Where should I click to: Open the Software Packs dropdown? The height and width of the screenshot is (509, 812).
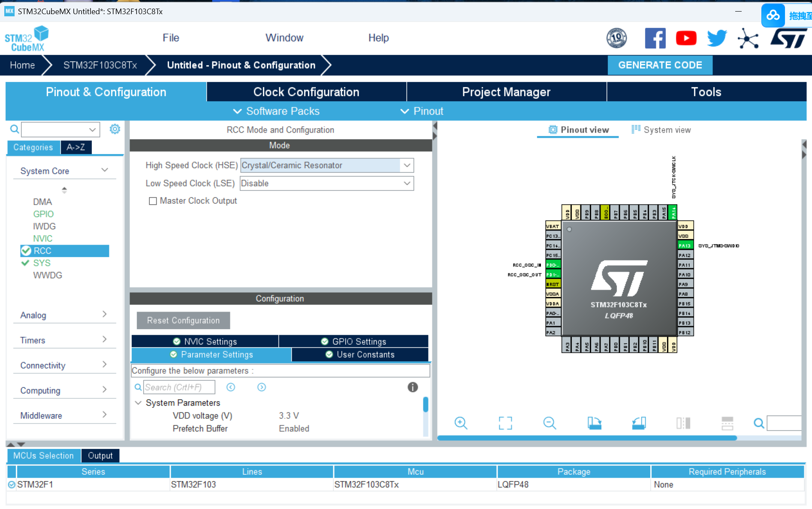(276, 111)
